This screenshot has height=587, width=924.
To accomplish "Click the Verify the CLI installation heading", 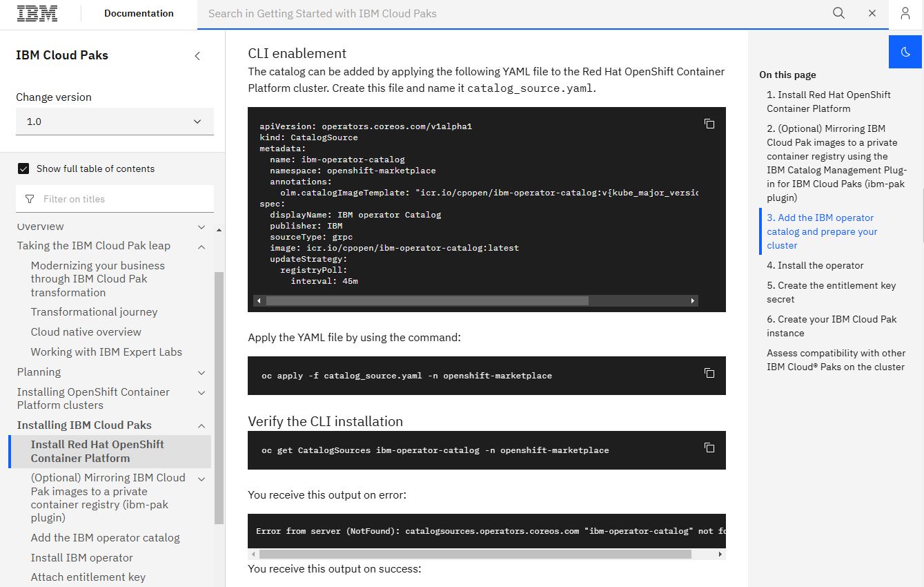I will coord(325,421).
